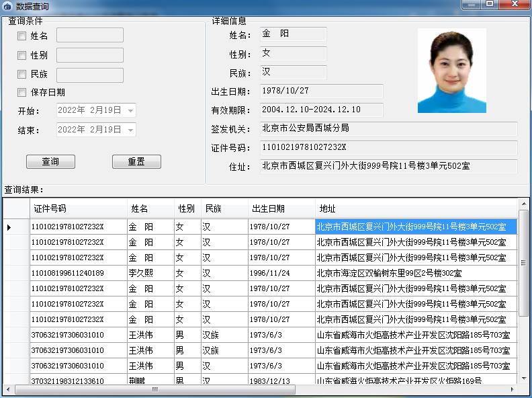This screenshot has height=398, width=532.
Task: Open the 开始 date dropdown
Action: click(x=130, y=110)
